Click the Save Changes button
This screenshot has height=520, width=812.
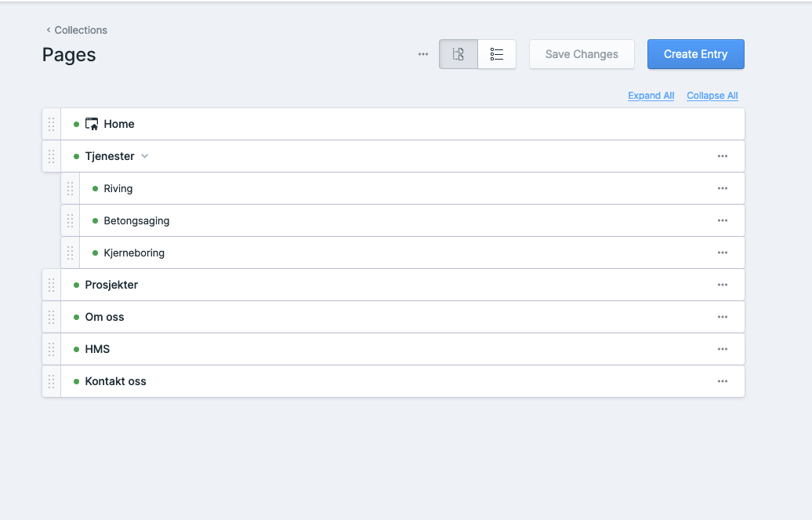[x=582, y=54]
